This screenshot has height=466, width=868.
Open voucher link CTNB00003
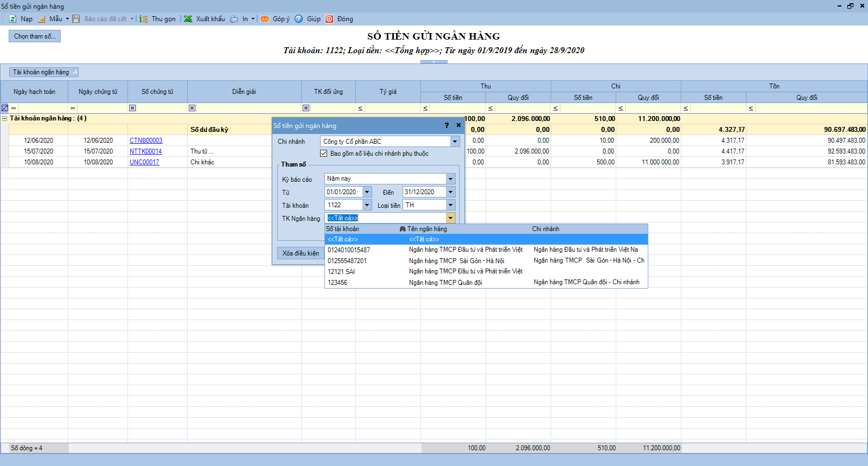(146, 141)
